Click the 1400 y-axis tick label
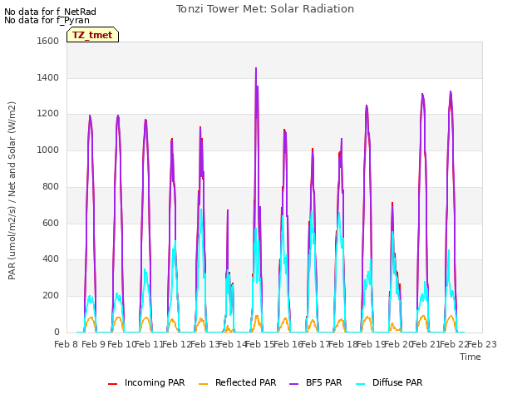Image resolution: width=532 pixels, height=399 pixels. pos(48,77)
